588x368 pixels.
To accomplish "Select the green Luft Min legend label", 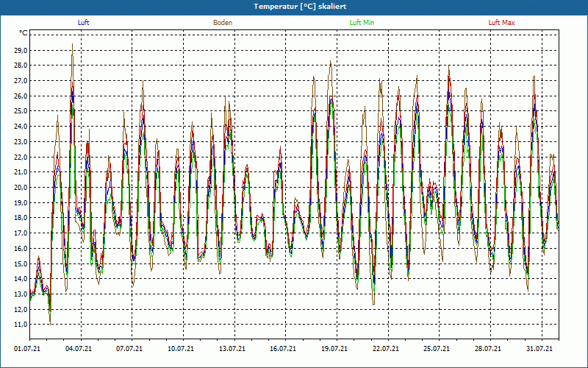I will [x=362, y=23].
